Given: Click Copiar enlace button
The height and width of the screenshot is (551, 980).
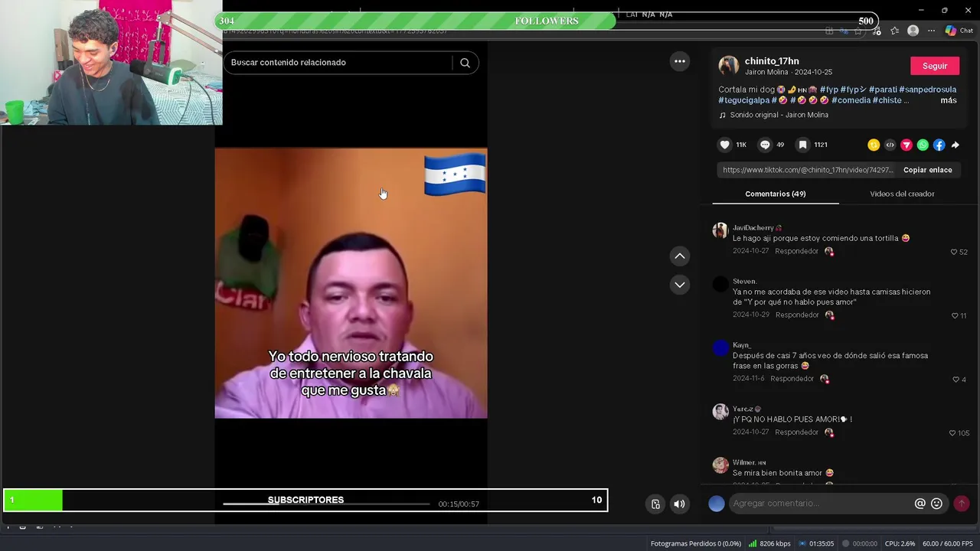Looking at the screenshot, I should (927, 170).
